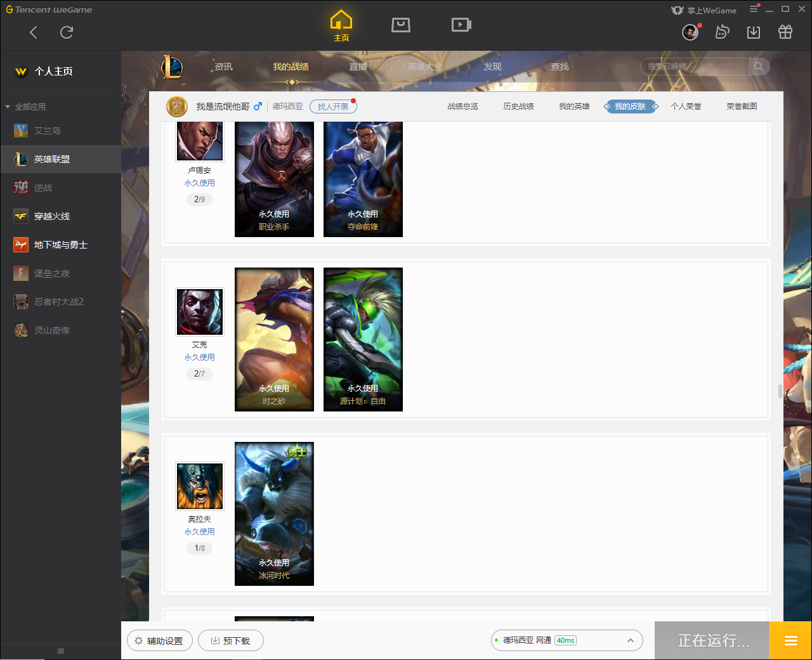Select 英雄联盟 in the sidebar
This screenshot has width=812, height=660.
[x=60, y=159]
